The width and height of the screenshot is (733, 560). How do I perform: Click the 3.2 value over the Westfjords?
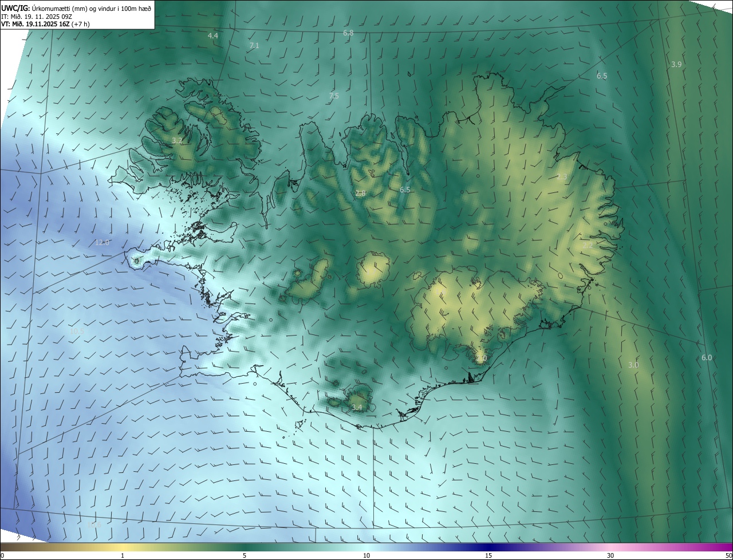[177, 140]
